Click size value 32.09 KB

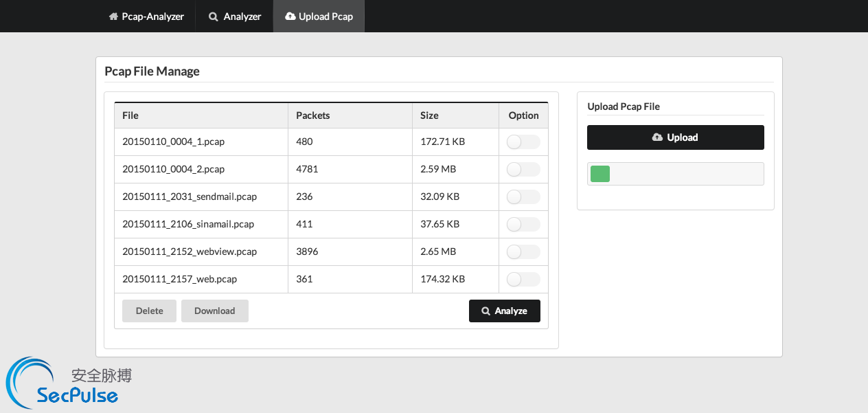tap(440, 197)
